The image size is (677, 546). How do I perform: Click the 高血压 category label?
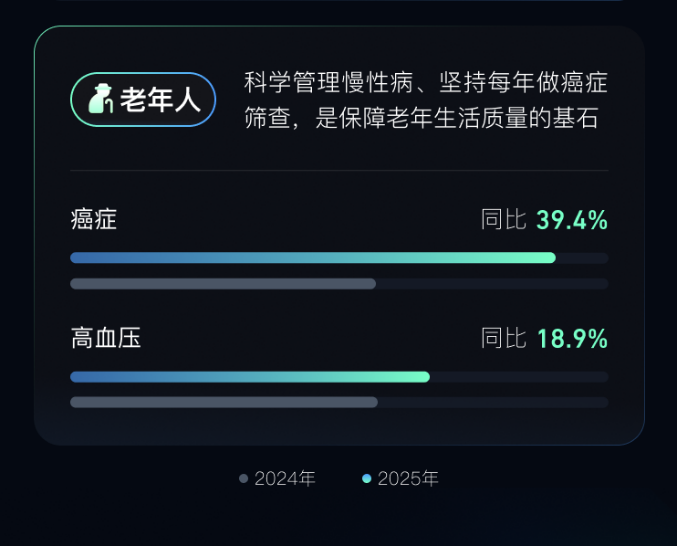(x=105, y=338)
